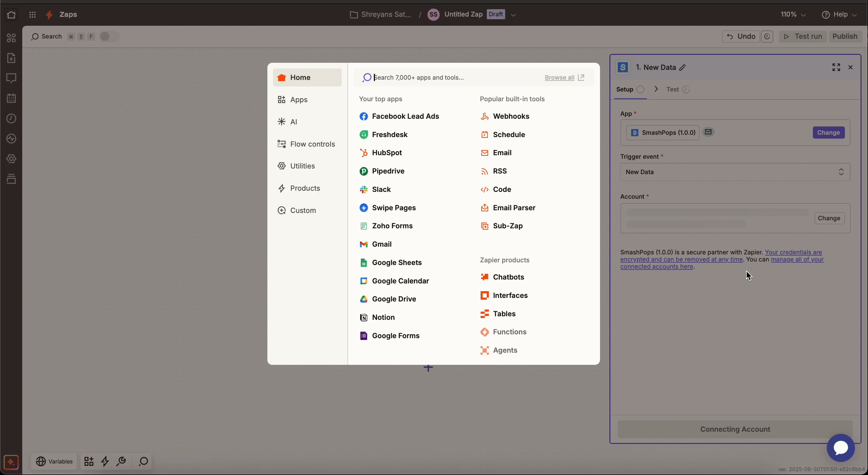Image resolution: width=868 pixels, height=475 pixels.
Task: Click the purple Change app button
Action: point(828,133)
